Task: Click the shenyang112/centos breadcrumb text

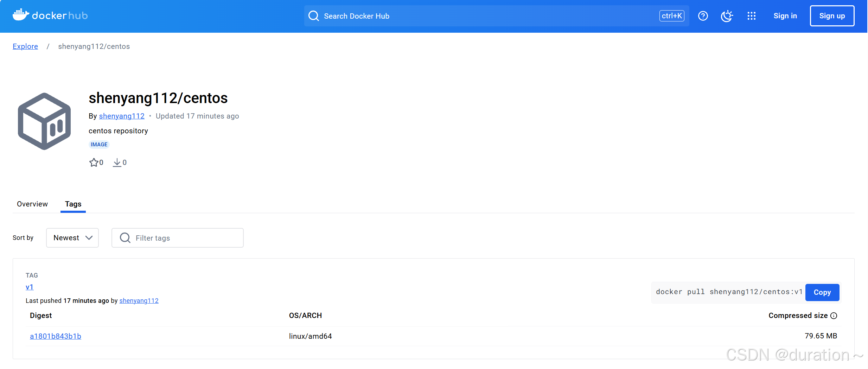Action: [x=94, y=46]
